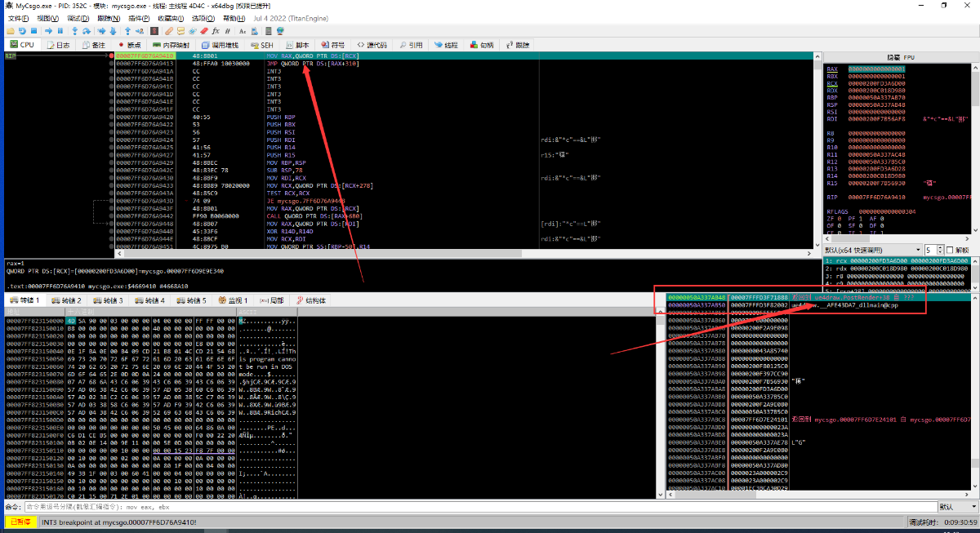Click the globe icon at toolbar end
The width and height of the screenshot is (980, 533).
coord(280,30)
